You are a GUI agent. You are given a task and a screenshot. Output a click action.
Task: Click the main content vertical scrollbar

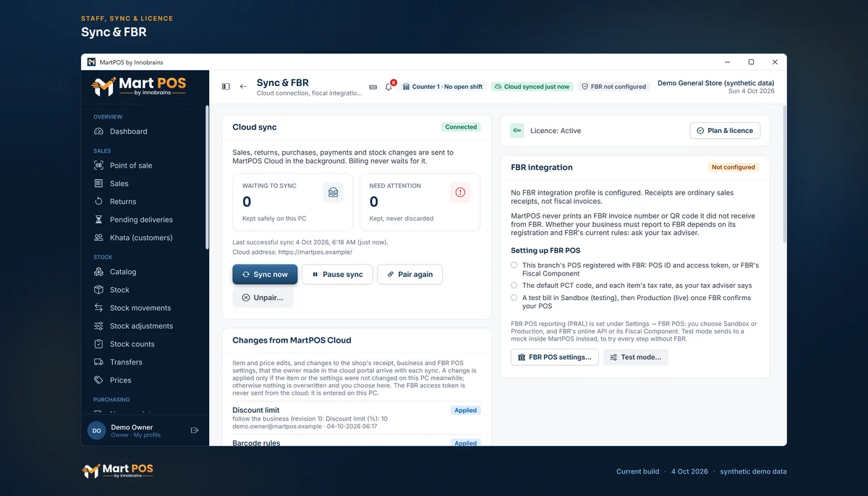click(784, 174)
